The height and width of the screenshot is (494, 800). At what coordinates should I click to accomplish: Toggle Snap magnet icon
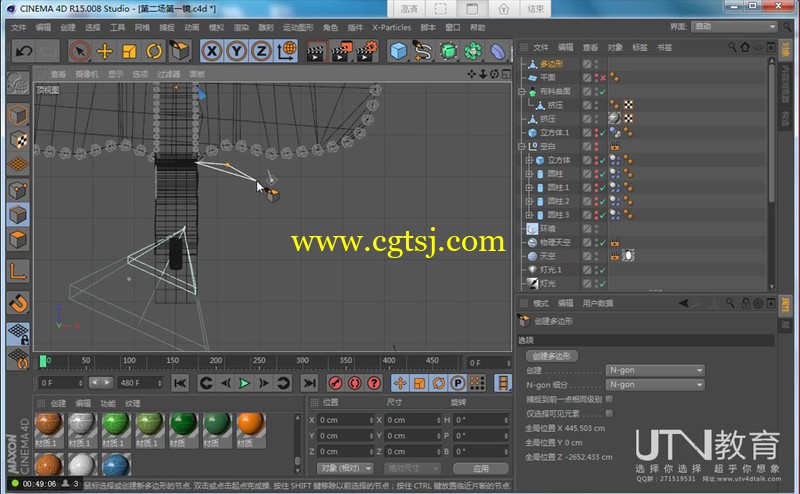(x=18, y=304)
